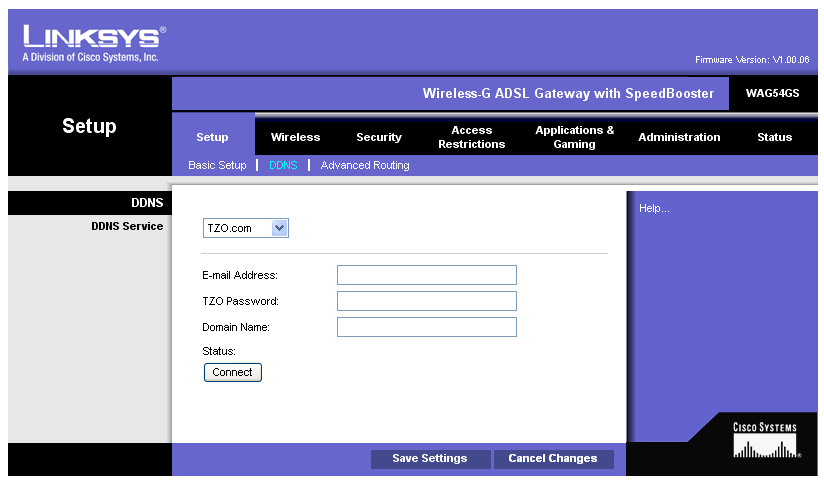
Task: Go to the Basic Setup sub-tab
Action: [217, 165]
